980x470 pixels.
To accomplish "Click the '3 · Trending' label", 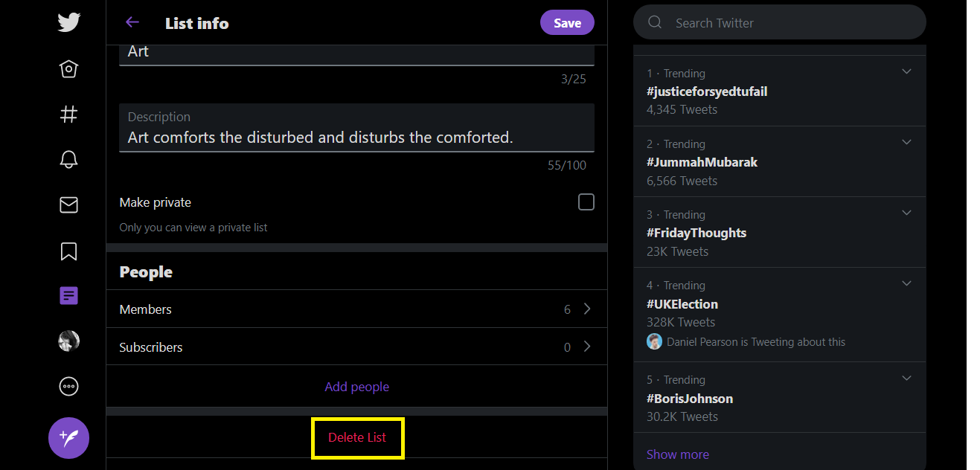I will [x=676, y=215].
